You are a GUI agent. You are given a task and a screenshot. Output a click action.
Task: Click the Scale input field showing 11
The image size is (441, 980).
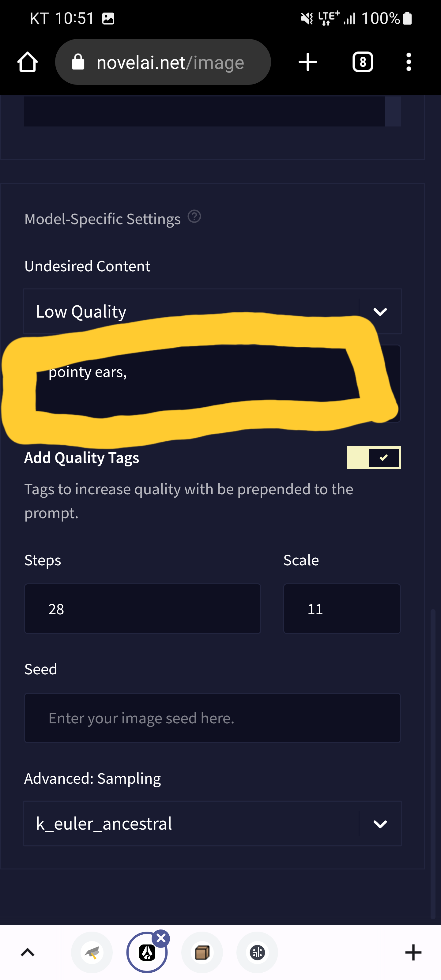341,609
